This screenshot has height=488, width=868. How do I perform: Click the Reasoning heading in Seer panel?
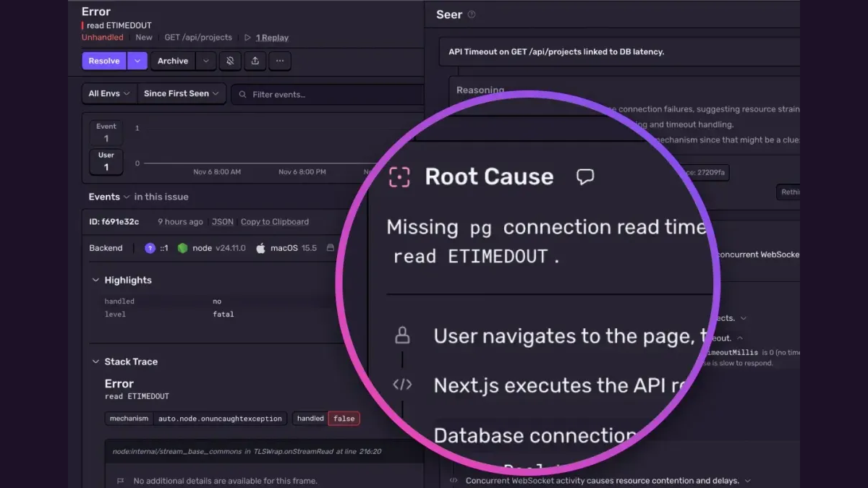pyautogui.click(x=480, y=90)
